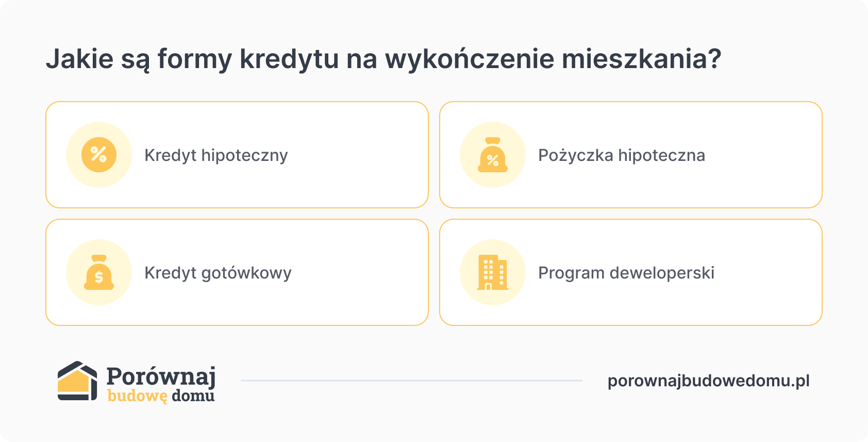
Task: Click the word 'kredytu' in the heading
Action: (x=289, y=59)
